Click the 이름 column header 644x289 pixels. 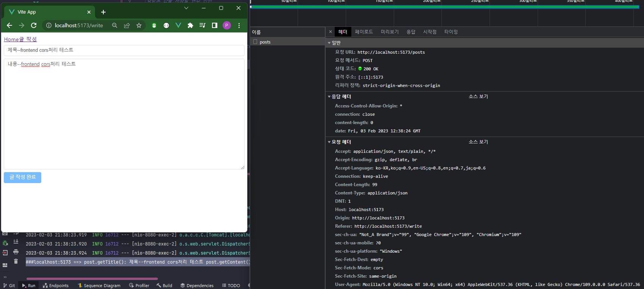(x=288, y=32)
